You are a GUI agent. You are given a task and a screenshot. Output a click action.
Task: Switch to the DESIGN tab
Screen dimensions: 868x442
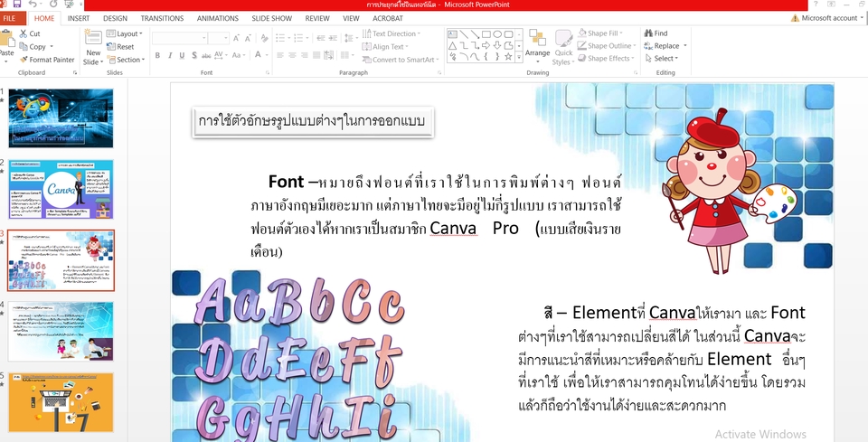(x=115, y=18)
